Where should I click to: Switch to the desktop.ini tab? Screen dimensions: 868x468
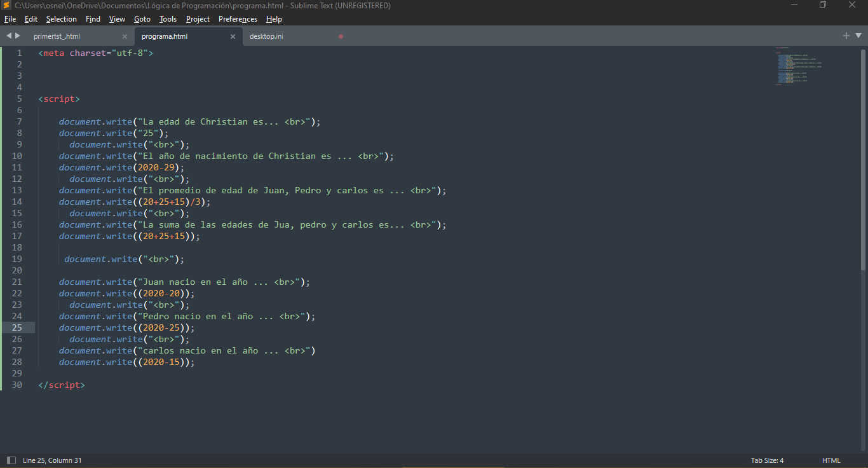tap(266, 36)
